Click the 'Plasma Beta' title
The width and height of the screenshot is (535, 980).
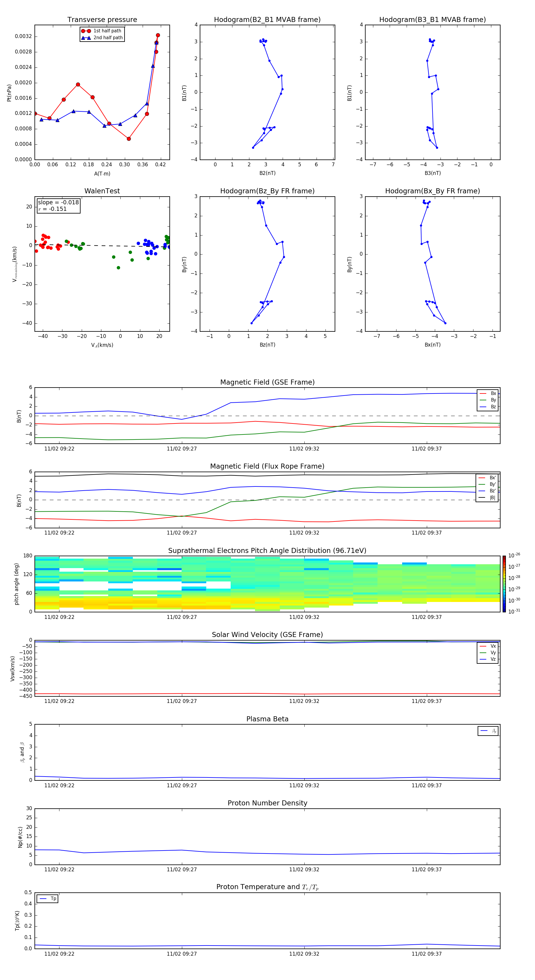tap(267, 719)
